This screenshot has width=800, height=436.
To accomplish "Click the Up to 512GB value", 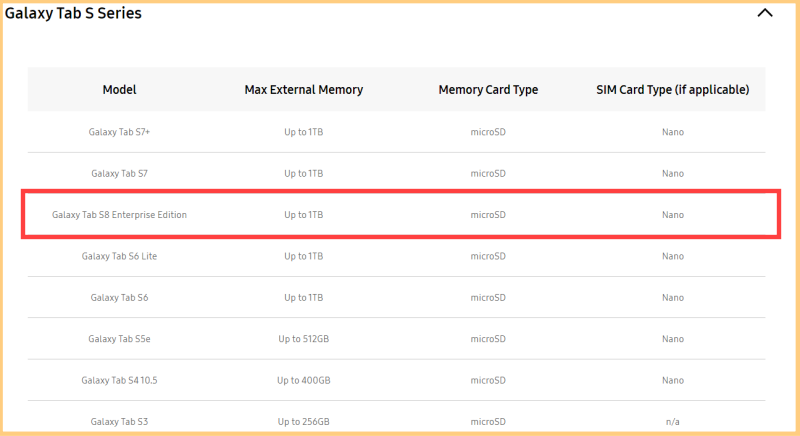I will click(x=304, y=339).
